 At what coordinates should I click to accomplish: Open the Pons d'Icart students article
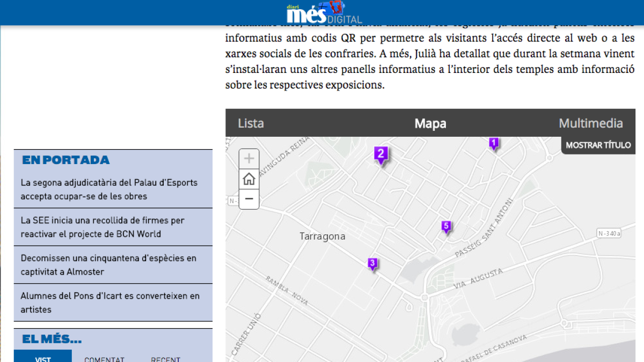point(109,302)
